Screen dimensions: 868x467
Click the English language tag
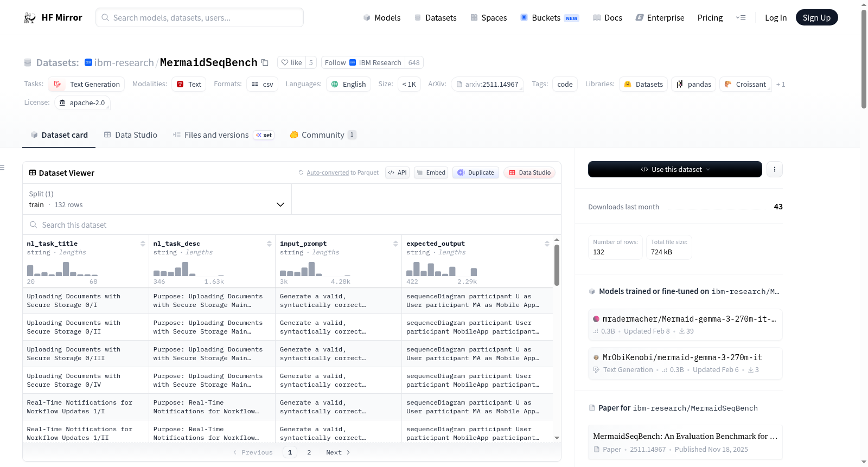tap(348, 84)
